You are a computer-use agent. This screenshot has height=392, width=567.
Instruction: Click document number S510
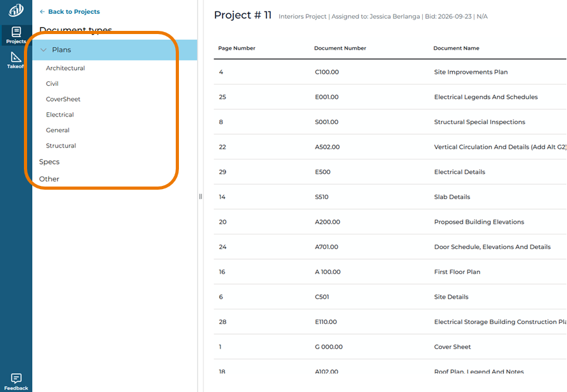[321, 197]
